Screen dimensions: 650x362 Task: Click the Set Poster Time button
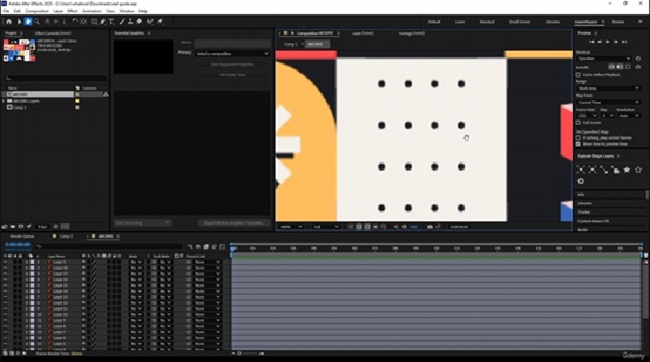(x=232, y=75)
